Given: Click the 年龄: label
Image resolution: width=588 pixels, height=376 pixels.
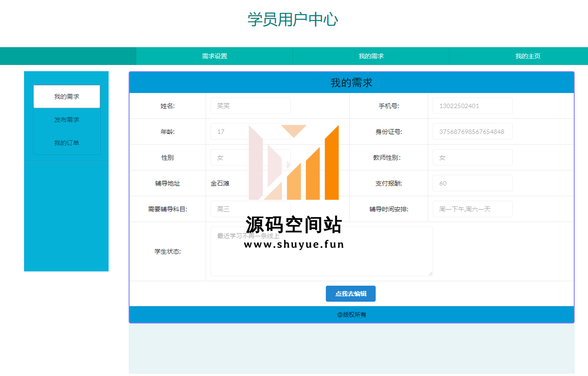Looking at the screenshot, I should pos(168,132).
